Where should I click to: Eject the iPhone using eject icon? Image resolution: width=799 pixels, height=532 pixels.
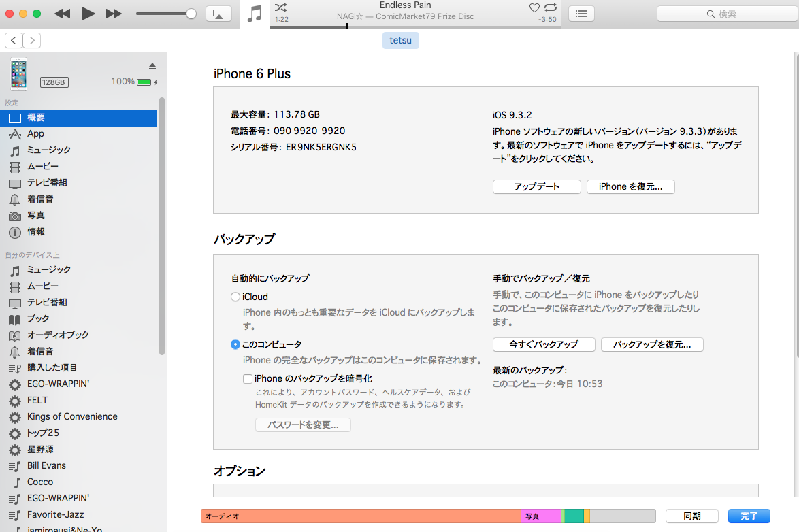(x=152, y=66)
